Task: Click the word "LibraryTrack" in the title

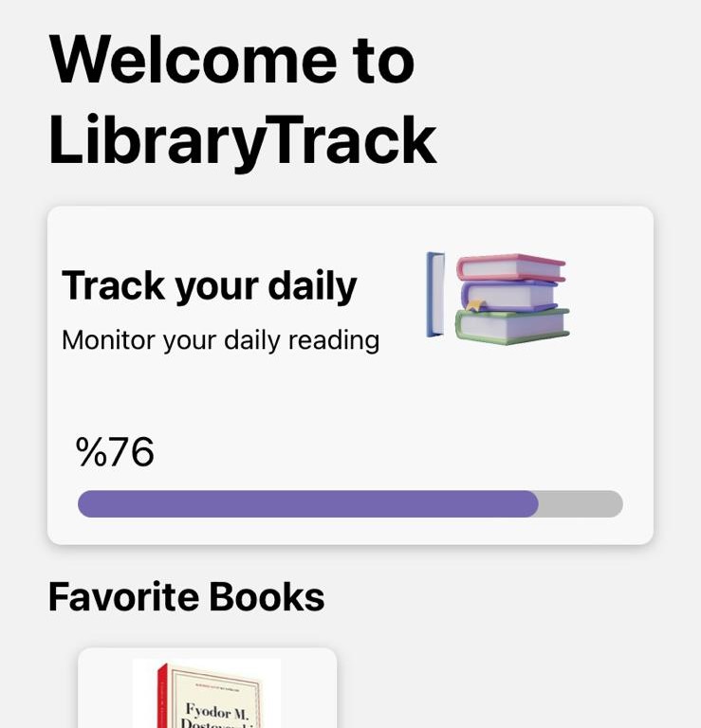Action: (x=242, y=139)
